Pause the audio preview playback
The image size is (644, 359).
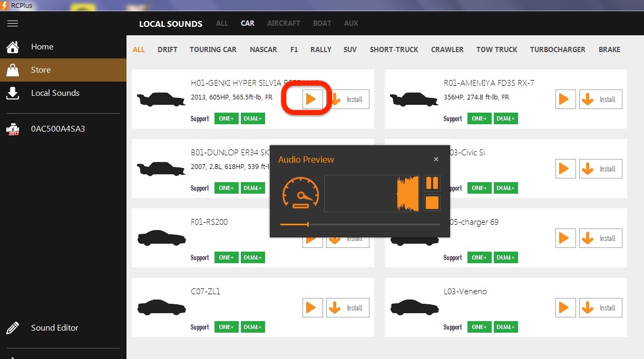click(x=432, y=183)
